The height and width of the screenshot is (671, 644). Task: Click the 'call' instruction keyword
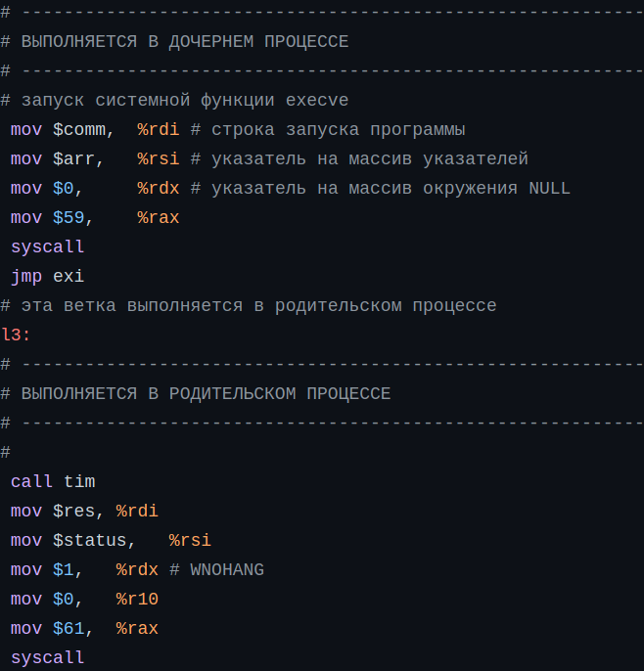[x=31, y=482]
